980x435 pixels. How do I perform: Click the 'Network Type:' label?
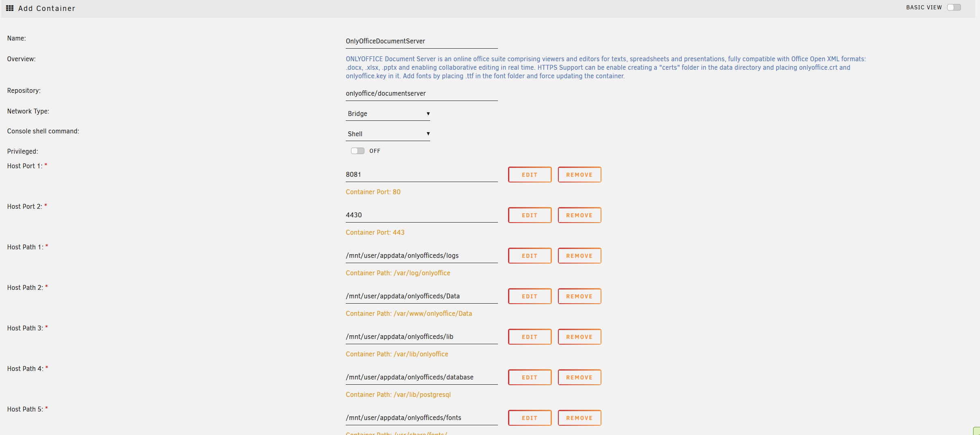click(x=28, y=111)
